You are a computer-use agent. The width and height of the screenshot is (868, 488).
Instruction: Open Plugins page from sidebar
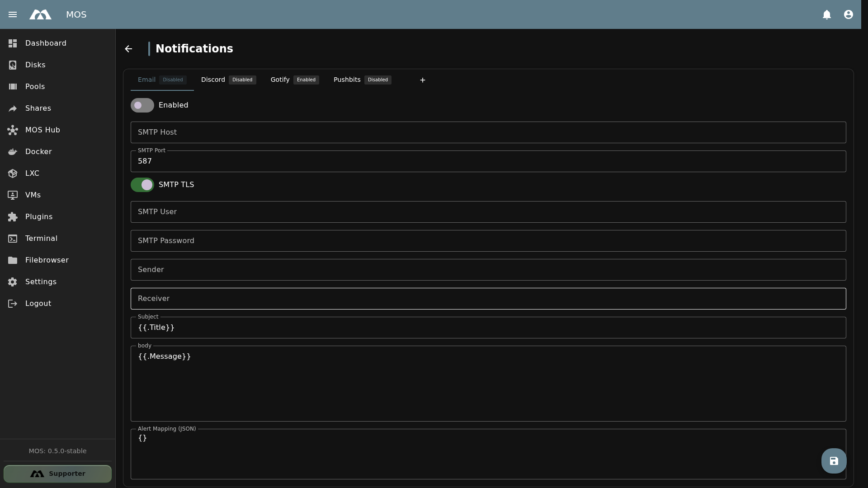[x=58, y=217]
